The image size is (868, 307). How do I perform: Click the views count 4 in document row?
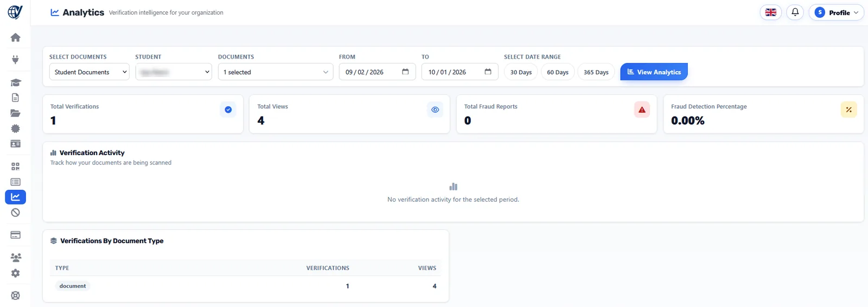point(435,286)
